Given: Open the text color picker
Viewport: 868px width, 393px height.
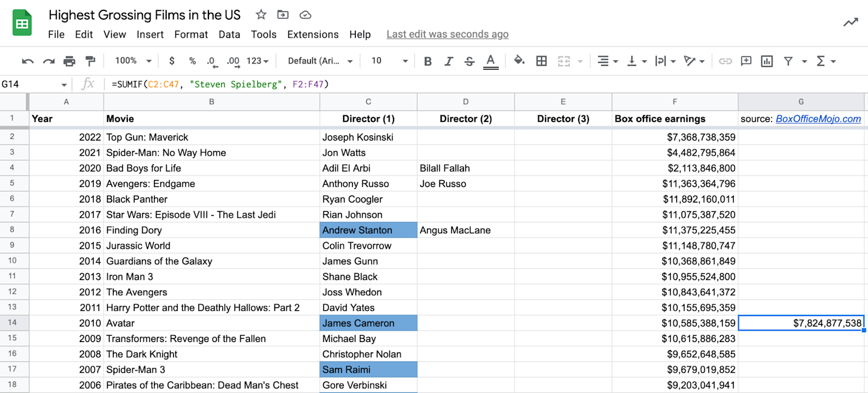Looking at the screenshot, I should tap(491, 61).
